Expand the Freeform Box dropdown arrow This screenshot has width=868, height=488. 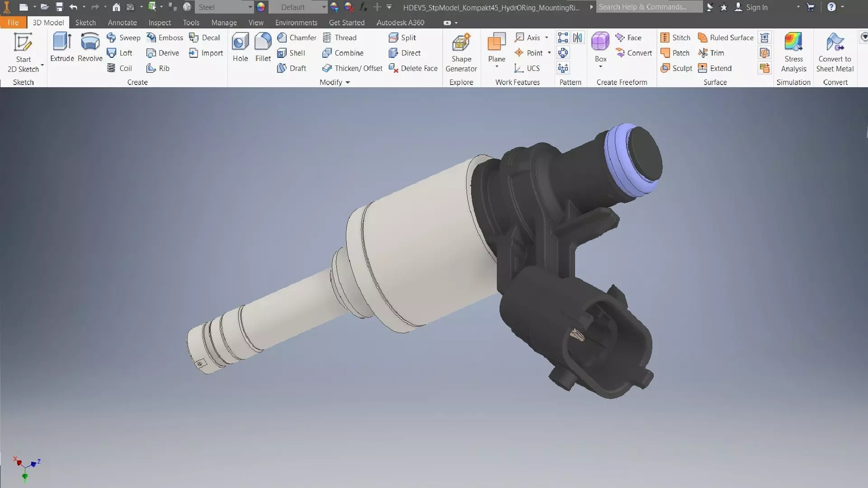tap(600, 66)
